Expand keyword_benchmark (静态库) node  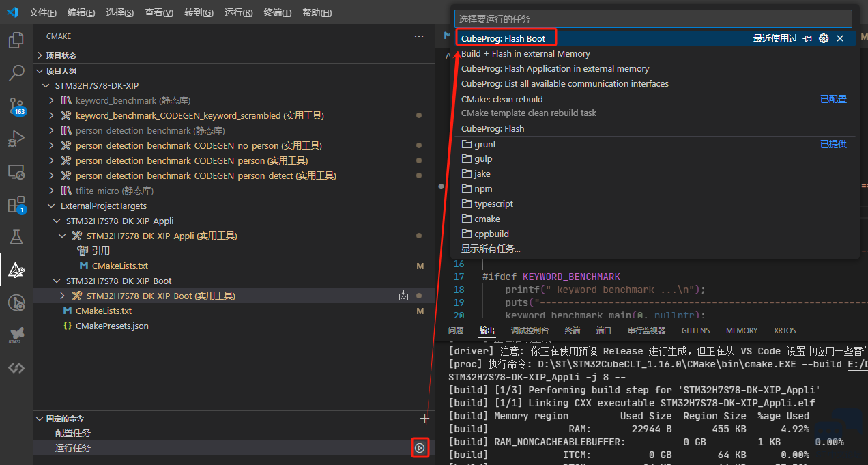(x=51, y=100)
